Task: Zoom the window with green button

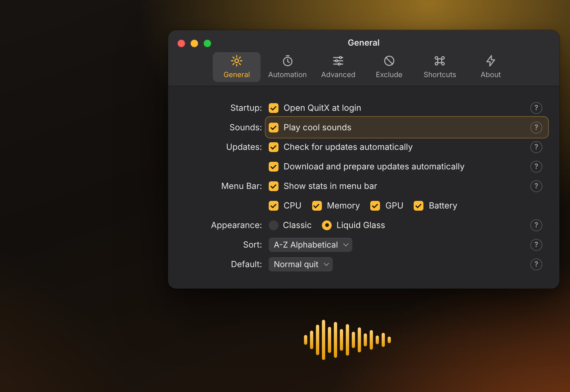Action: 207,43
